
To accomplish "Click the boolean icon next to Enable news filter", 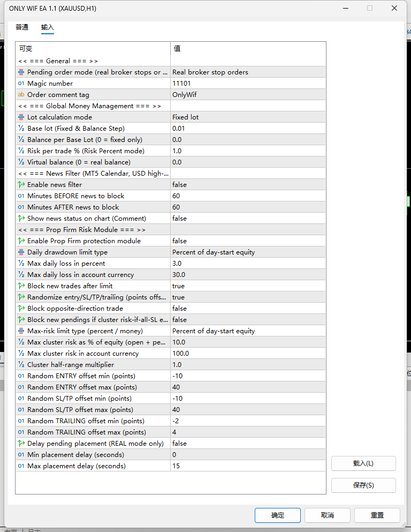I will click(x=21, y=185).
